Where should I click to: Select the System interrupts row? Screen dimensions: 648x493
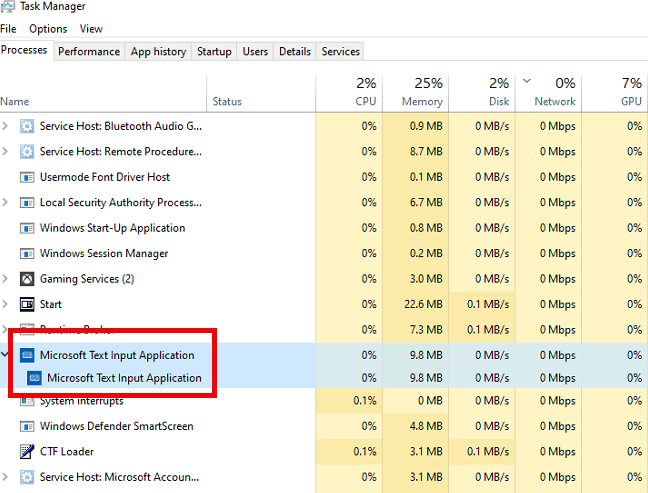tap(324, 400)
